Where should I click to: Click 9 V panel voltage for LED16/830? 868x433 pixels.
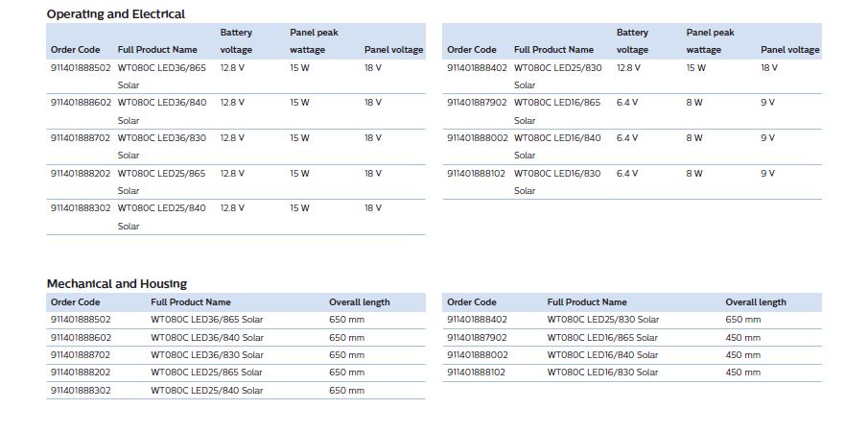pyautogui.click(x=768, y=173)
